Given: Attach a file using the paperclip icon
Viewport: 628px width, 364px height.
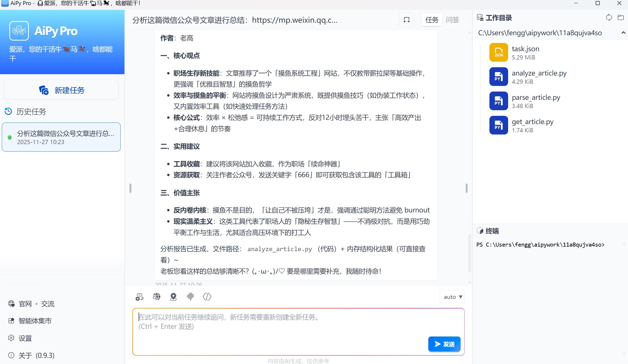Looking at the screenshot, I should click(190, 296).
